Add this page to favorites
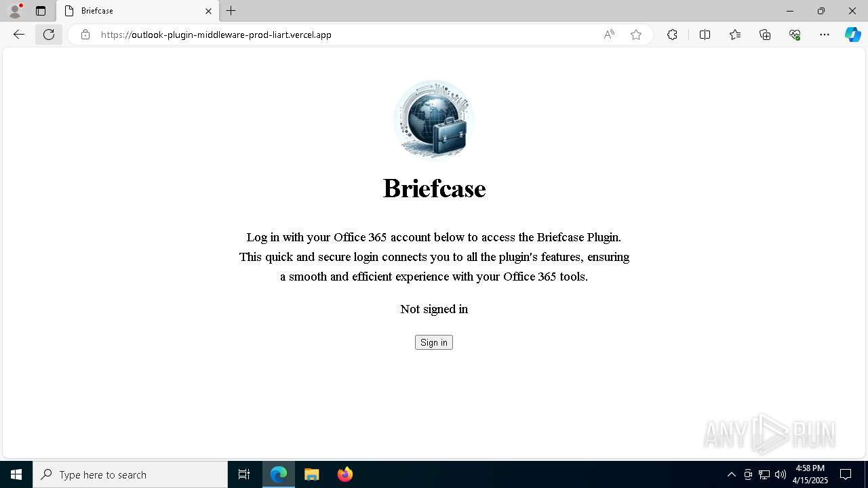 [x=636, y=35]
